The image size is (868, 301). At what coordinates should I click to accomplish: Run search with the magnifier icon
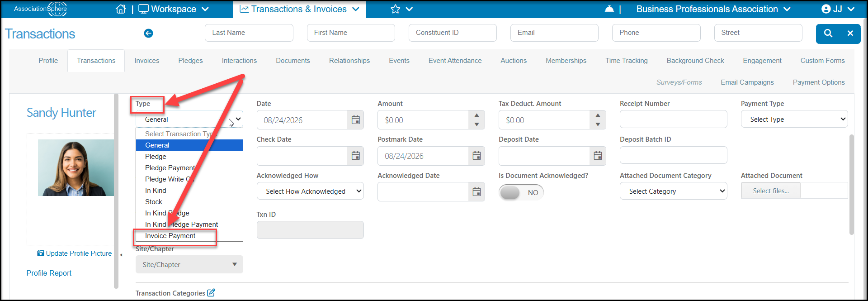[x=828, y=33]
